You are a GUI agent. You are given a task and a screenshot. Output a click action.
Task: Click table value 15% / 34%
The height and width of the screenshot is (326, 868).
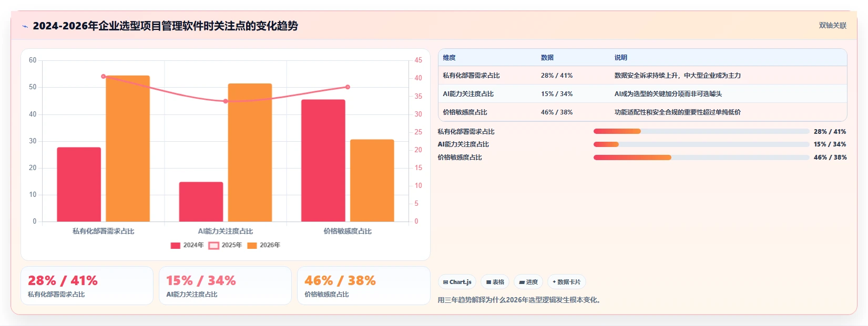pos(557,94)
